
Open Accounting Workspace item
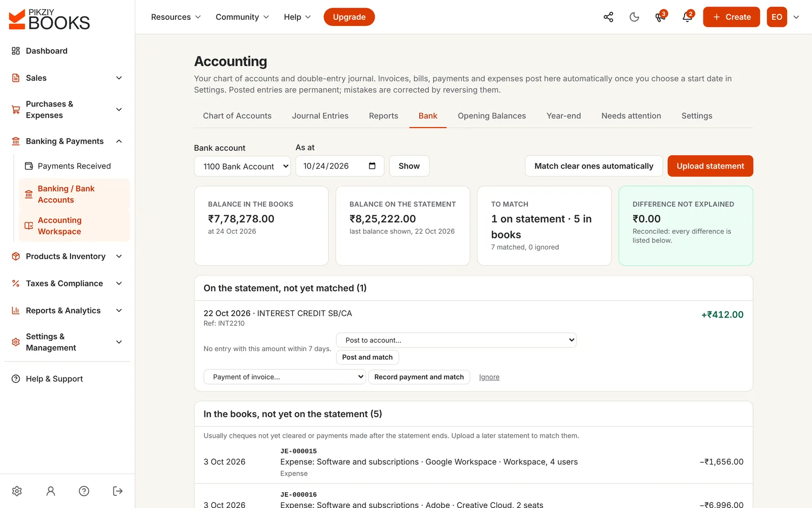point(74,226)
